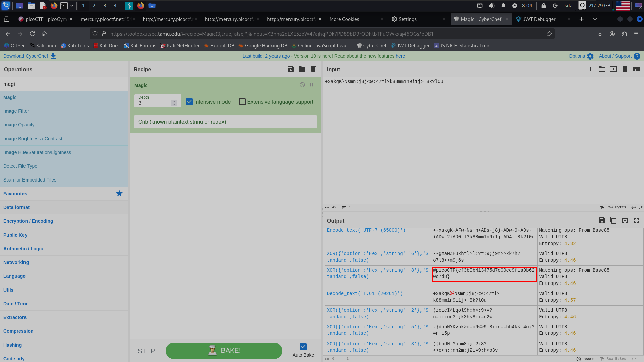Expand the Data format category
Image resolution: width=644 pixels, height=362 pixels.
[x=16, y=207]
